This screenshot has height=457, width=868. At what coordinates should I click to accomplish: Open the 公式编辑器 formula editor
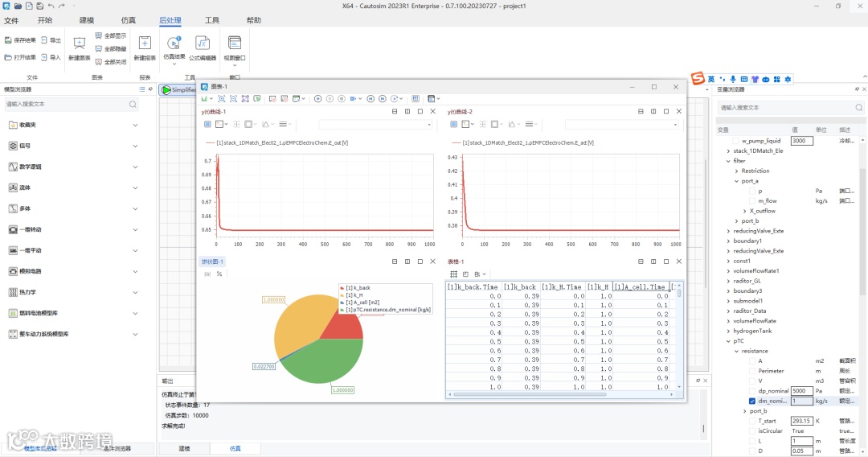(x=202, y=47)
